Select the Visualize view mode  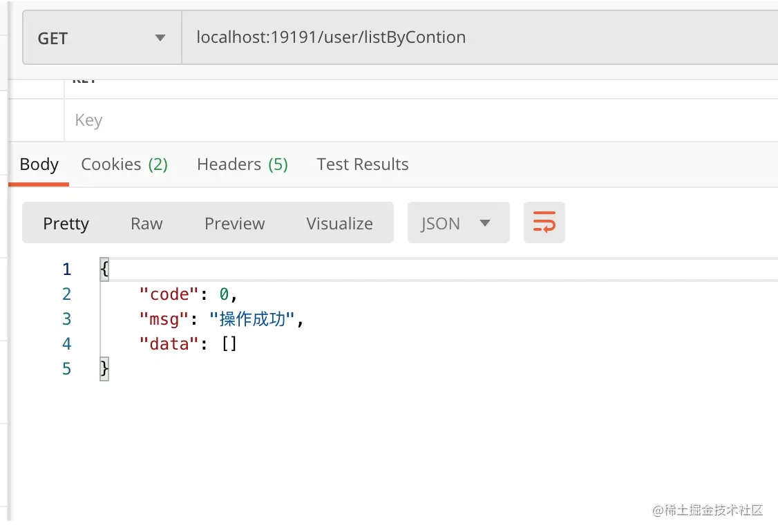point(339,223)
